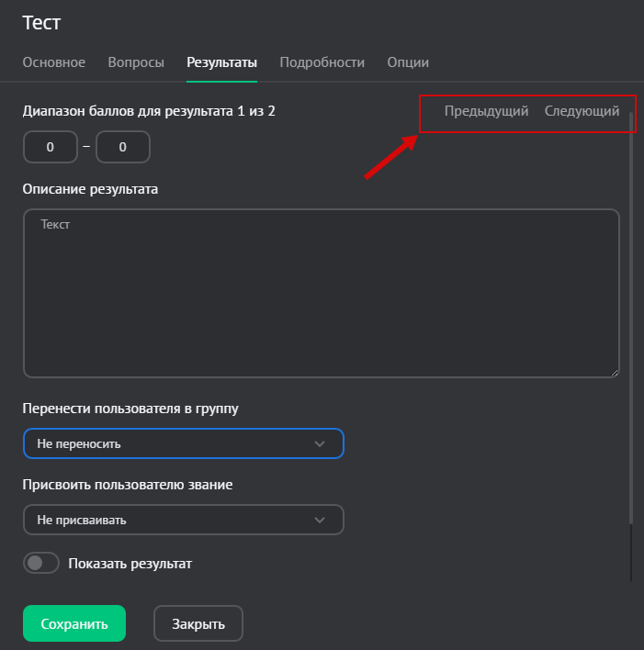Enable the Показать результат toggle switch

click(x=40, y=564)
